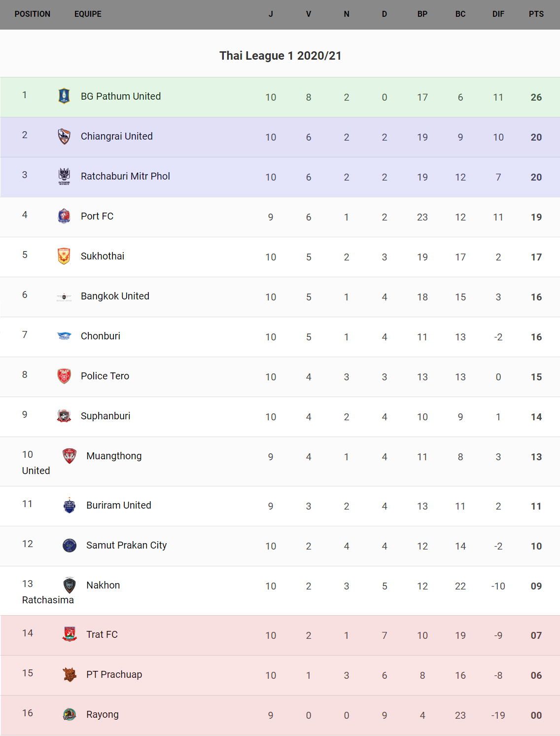Open the Chonburi team name link
This screenshot has height=736, width=560.
click(101, 336)
